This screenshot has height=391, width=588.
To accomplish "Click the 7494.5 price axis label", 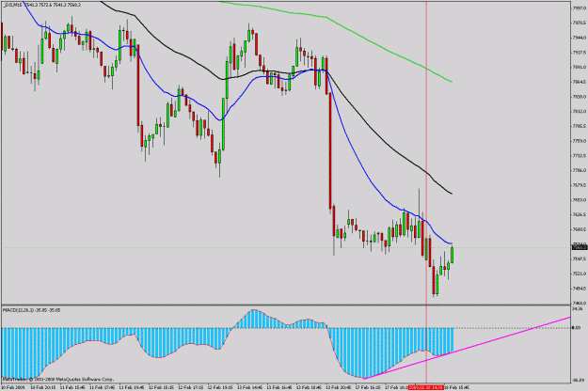I will [580, 289].
